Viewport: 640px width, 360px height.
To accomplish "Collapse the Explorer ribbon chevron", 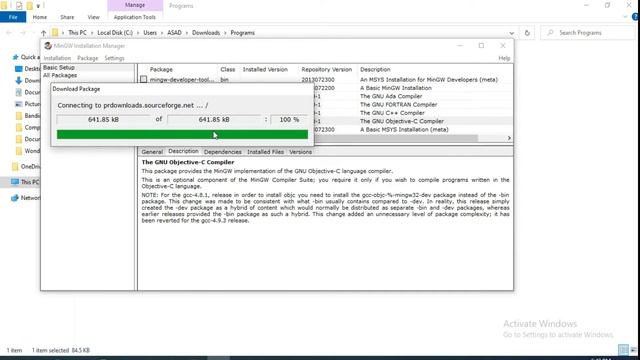I will click(625, 17).
